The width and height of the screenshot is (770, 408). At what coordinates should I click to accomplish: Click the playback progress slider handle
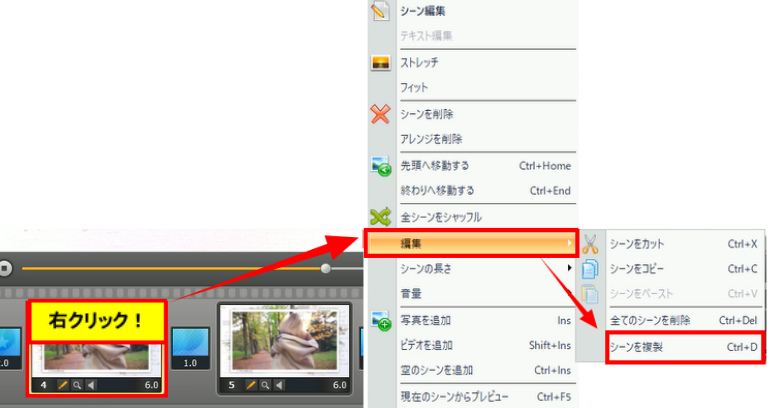pyautogui.click(x=325, y=268)
